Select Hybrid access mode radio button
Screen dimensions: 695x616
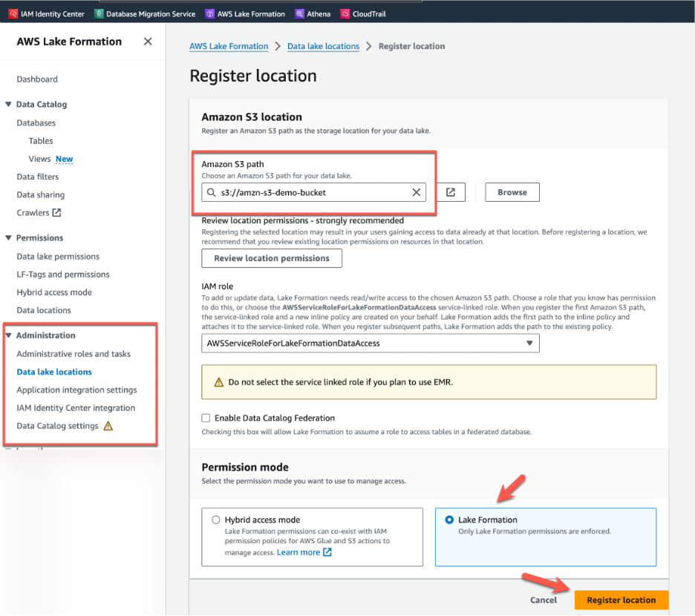tap(216, 520)
